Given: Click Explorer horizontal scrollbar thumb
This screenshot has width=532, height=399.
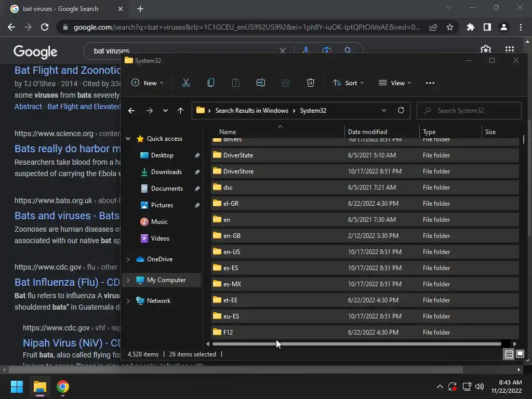Looking at the screenshot, I should pos(356,344).
